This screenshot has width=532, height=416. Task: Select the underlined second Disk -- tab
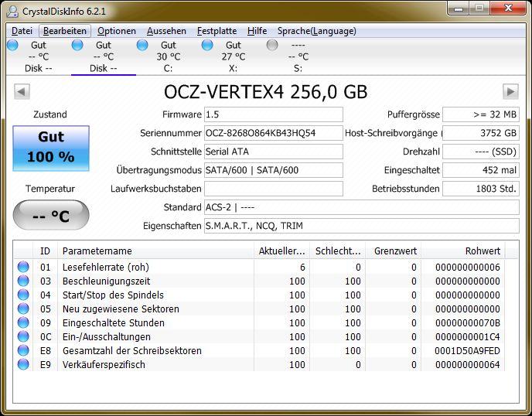click(x=104, y=56)
